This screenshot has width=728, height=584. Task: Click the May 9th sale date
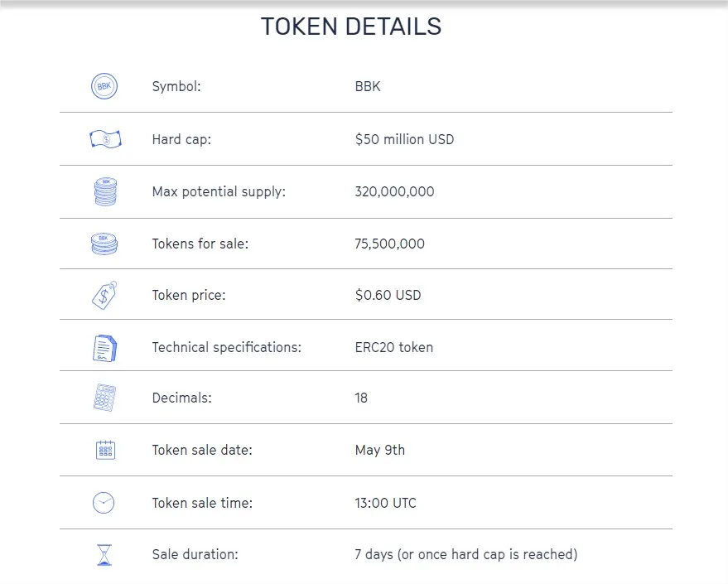coord(380,451)
